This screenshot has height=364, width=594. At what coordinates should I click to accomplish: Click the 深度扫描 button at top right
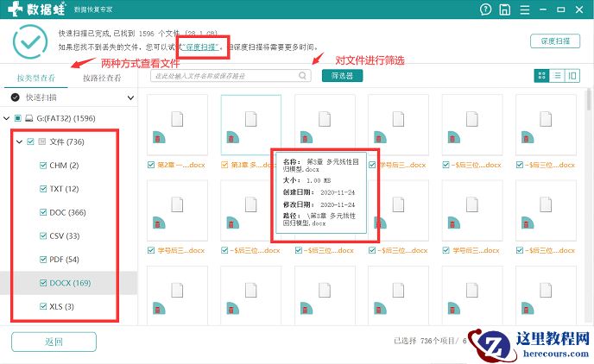[555, 41]
